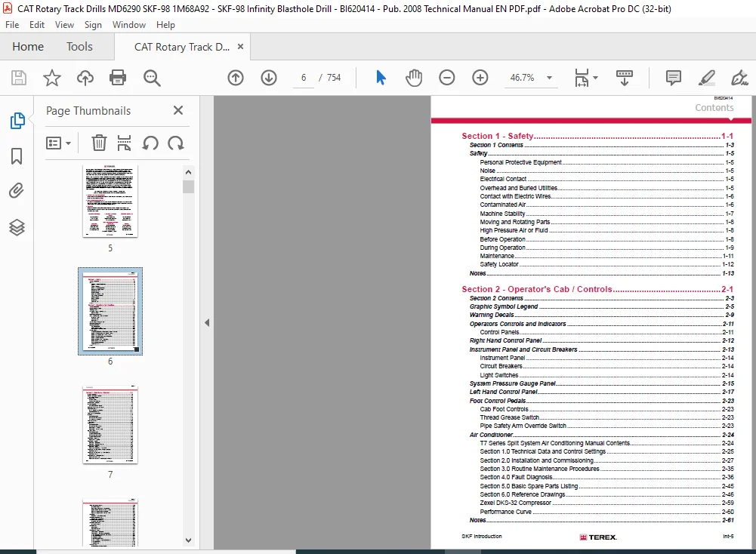Click the page number input field
The height and width of the screenshot is (554, 756).
tap(304, 78)
